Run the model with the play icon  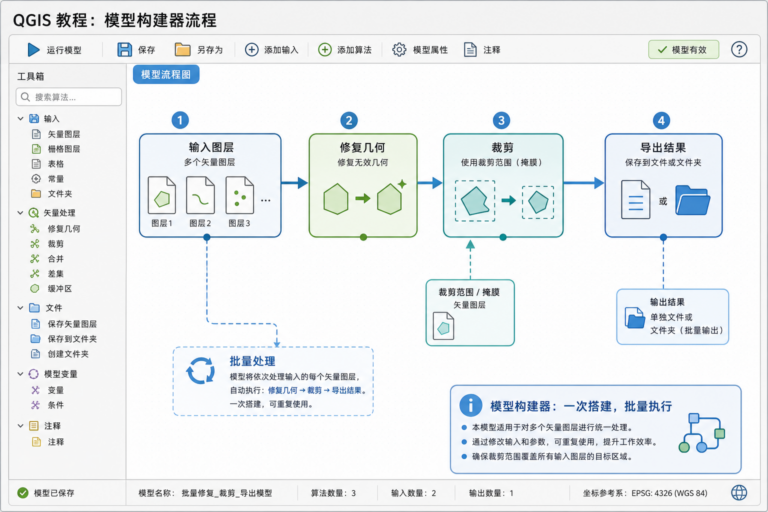[x=33, y=49]
